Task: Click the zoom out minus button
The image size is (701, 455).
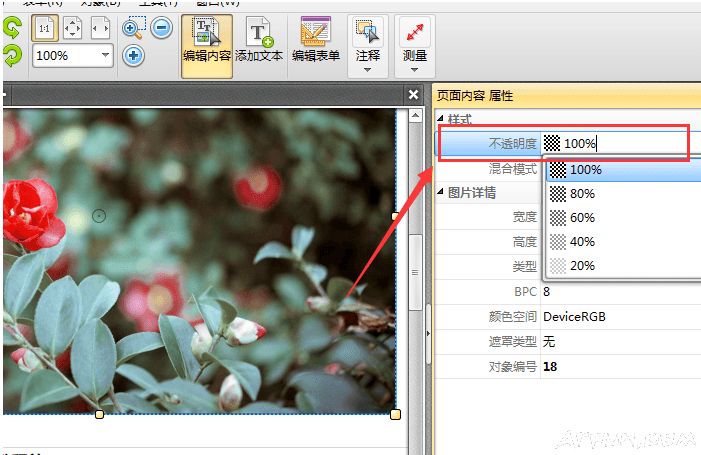Action: (x=161, y=28)
